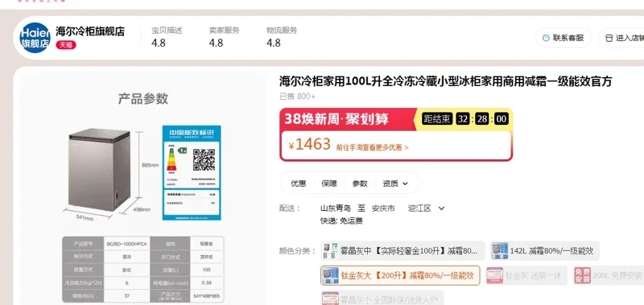Click the 耗电量 value 0.39 cell
Screen dimensions: 644x305
pyautogui.click(x=207, y=282)
